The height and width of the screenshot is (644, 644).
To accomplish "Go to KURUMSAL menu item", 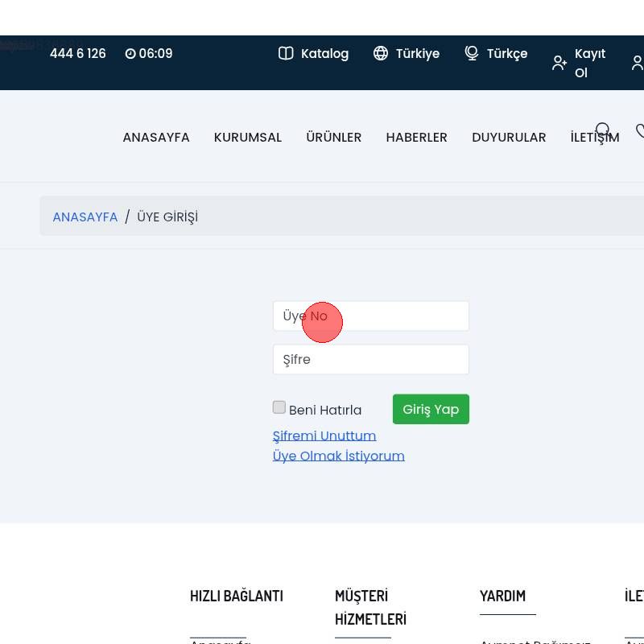I will pyautogui.click(x=248, y=138).
